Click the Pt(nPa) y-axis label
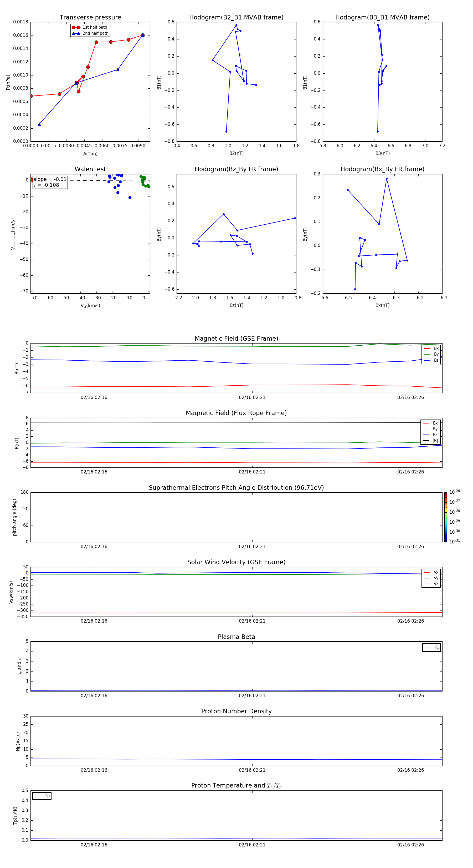473x868 pixels. 8,82
